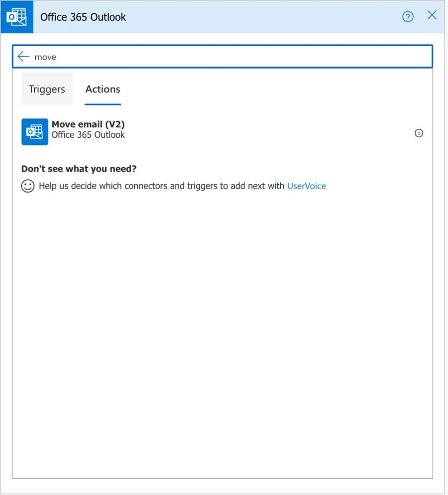The height and width of the screenshot is (495, 448).
Task: Open help via the question mark icon
Action: (408, 17)
